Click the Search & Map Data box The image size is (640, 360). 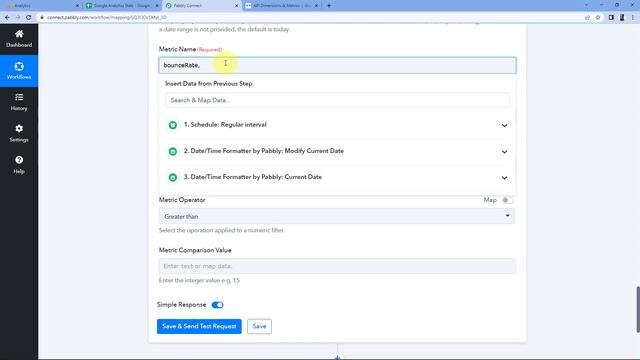click(x=337, y=100)
